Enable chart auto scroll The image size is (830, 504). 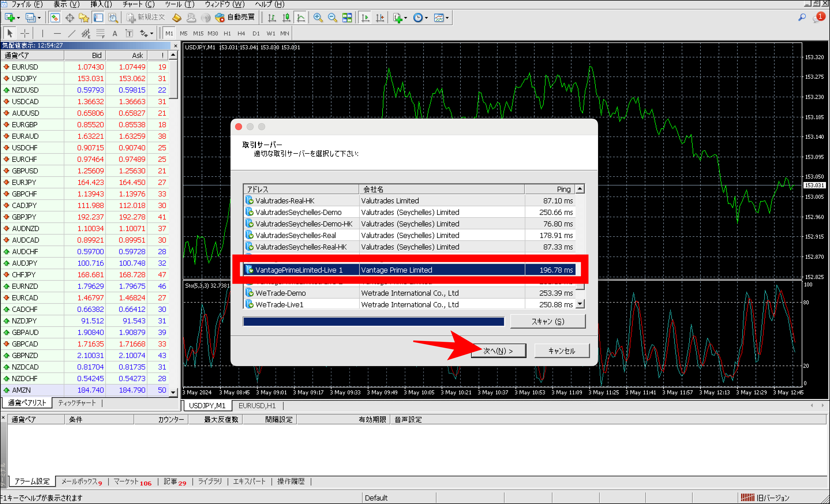click(365, 17)
